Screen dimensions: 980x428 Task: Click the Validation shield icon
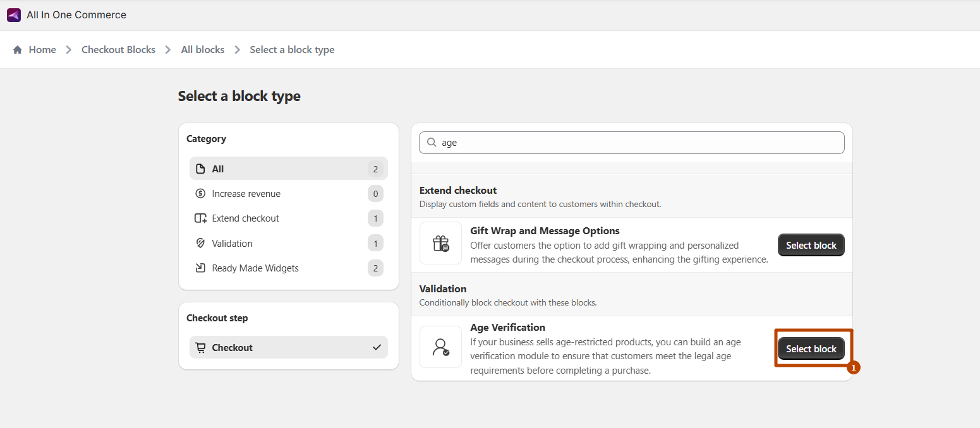point(200,244)
